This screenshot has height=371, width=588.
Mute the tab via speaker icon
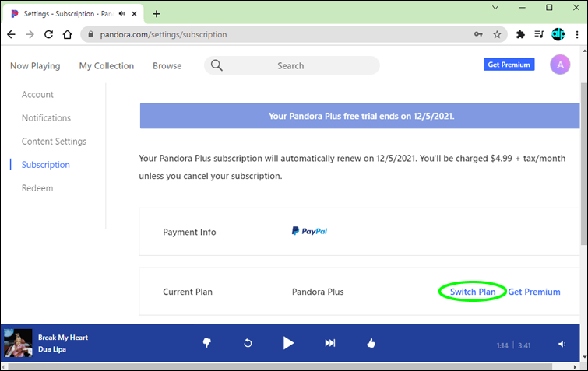pos(121,14)
